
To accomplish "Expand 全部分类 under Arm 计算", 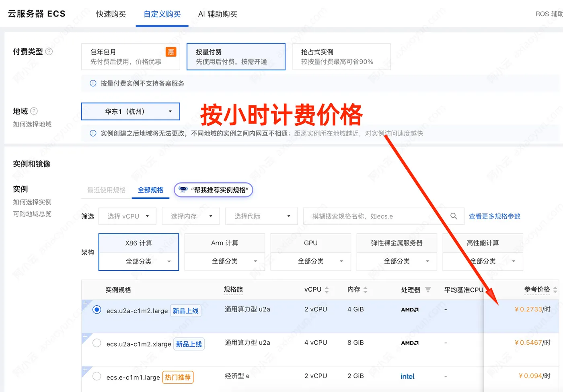I will [x=225, y=261].
